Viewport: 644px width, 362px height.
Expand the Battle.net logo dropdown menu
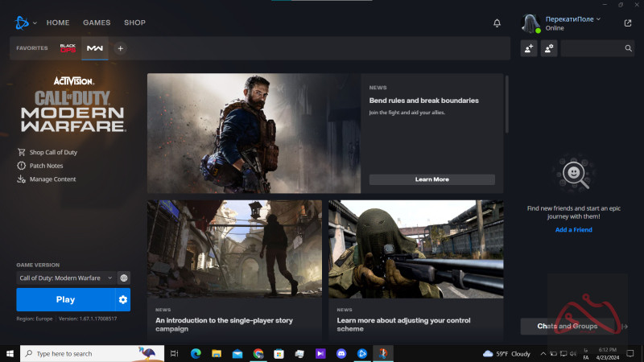click(26, 23)
